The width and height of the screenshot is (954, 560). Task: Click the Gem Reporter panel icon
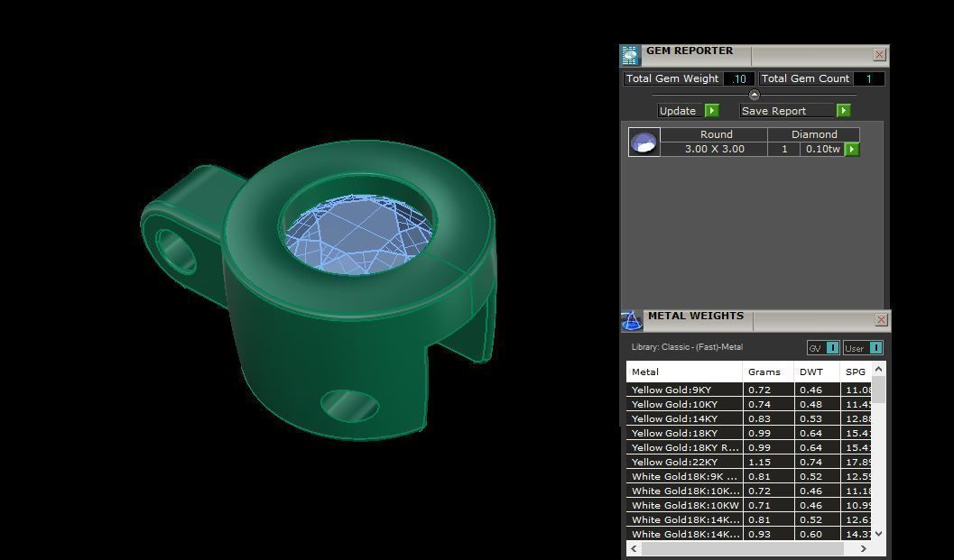(x=630, y=55)
